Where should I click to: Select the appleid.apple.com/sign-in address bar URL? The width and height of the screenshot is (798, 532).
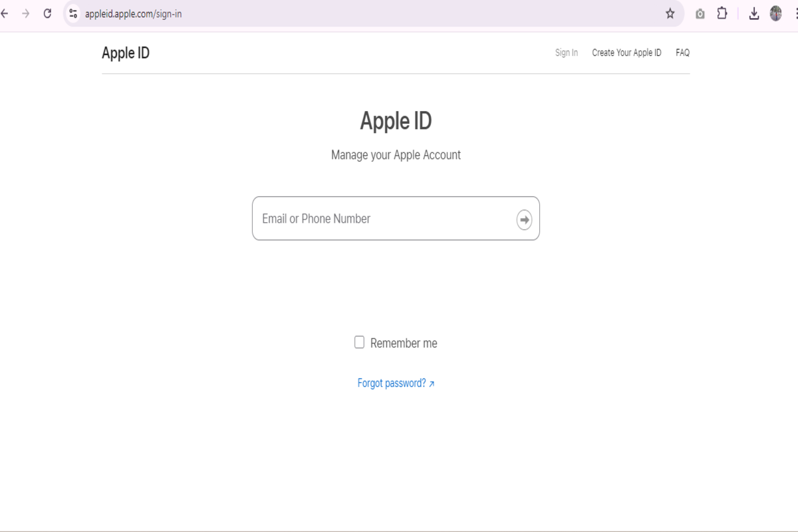[x=134, y=13]
